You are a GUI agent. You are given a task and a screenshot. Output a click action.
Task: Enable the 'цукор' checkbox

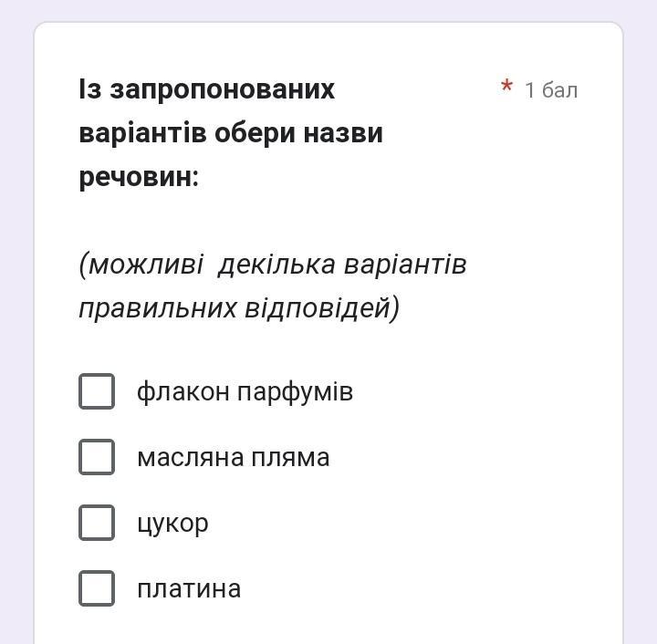pyautogui.click(x=97, y=523)
